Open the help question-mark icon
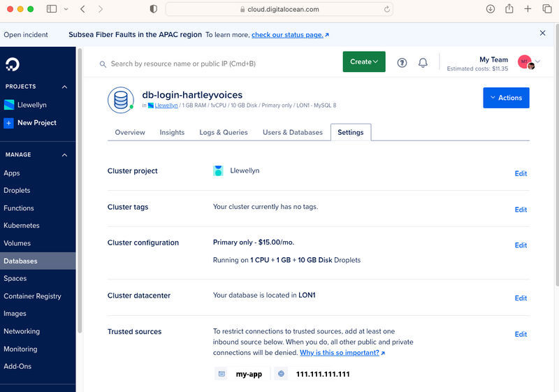The height and width of the screenshot is (392, 559). 402,63
